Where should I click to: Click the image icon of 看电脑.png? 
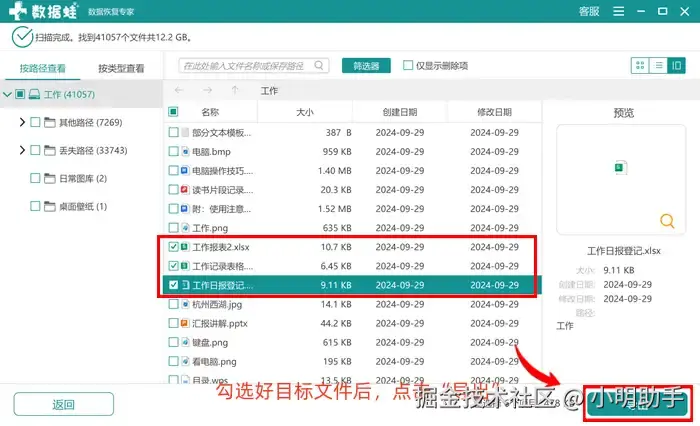pos(185,361)
